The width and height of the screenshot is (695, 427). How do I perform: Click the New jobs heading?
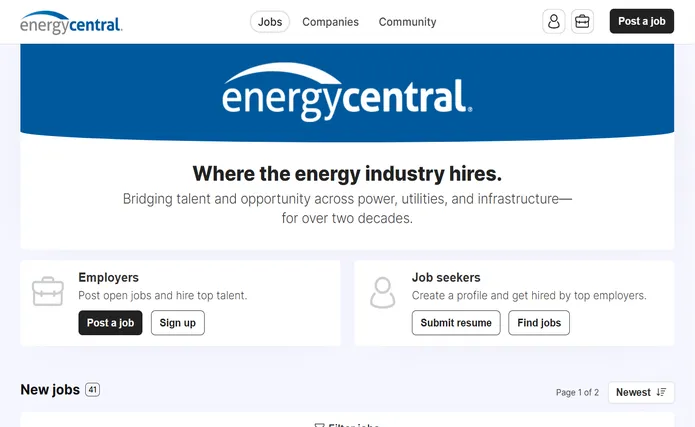pyautogui.click(x=50, y=390)
